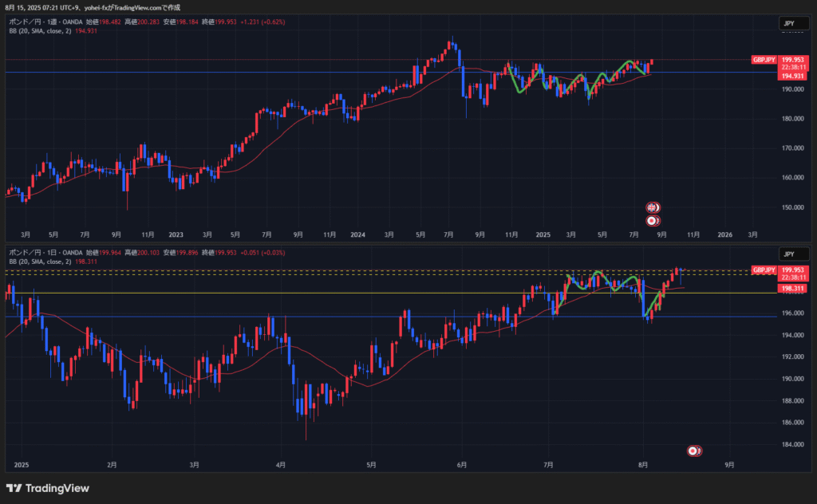Click the 180.000 level on weekly price axis
Image resolution: width=817 pixels, height=504 pixels.
pyautogui.click(x=793, y=119)
